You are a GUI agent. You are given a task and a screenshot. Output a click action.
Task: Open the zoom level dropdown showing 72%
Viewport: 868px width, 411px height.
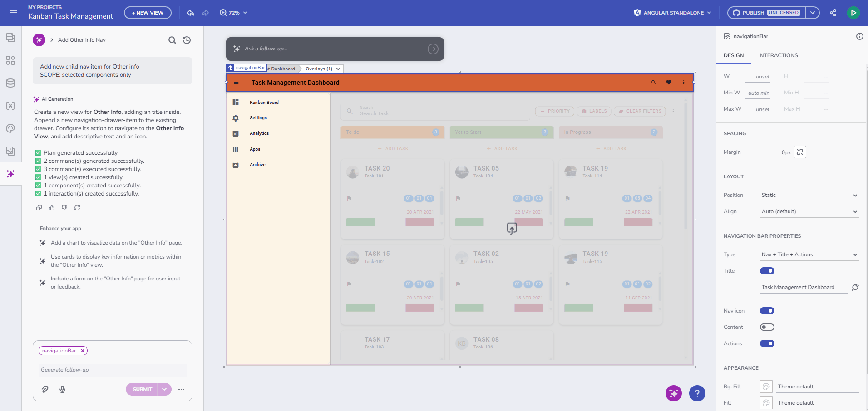(233, 13)
